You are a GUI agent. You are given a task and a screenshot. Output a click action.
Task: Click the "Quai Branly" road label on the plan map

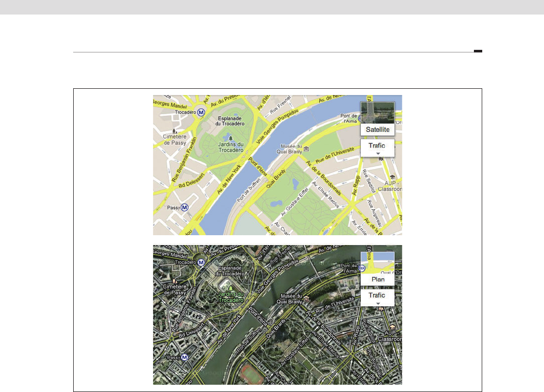point(276,179)
